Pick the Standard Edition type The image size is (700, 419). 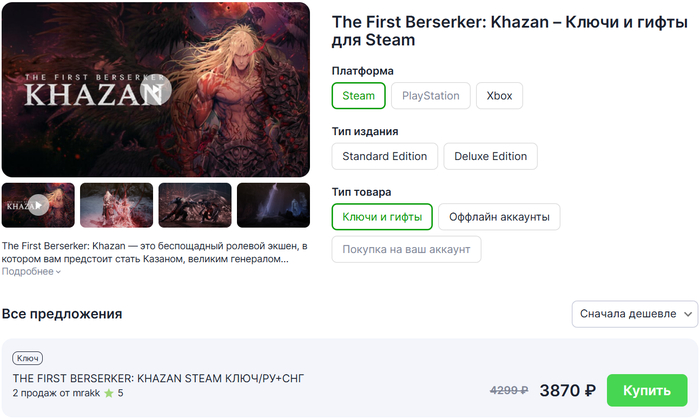385,156
